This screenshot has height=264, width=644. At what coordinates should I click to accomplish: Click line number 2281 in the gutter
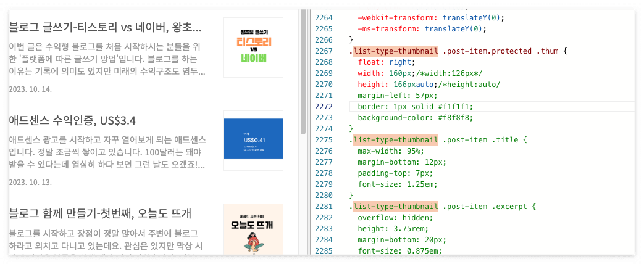[x=324, y=207]
